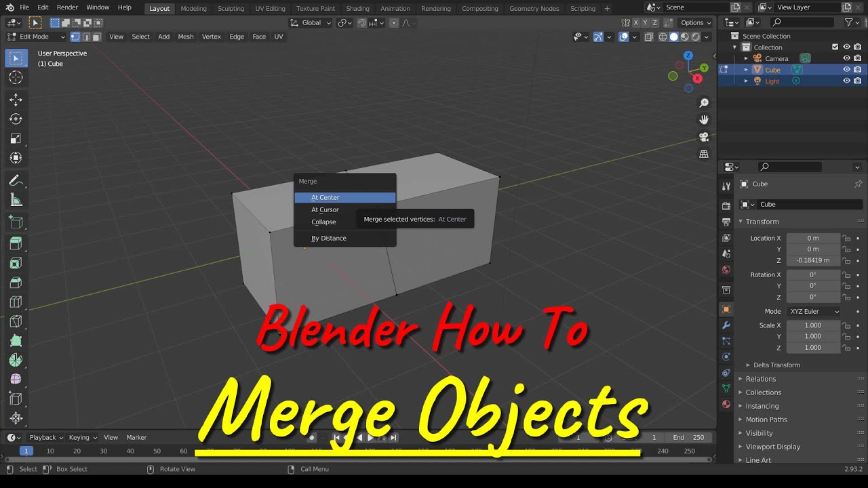Activate the Smooth tool
This screenshot has width=868, height=488.
point(16,380)
